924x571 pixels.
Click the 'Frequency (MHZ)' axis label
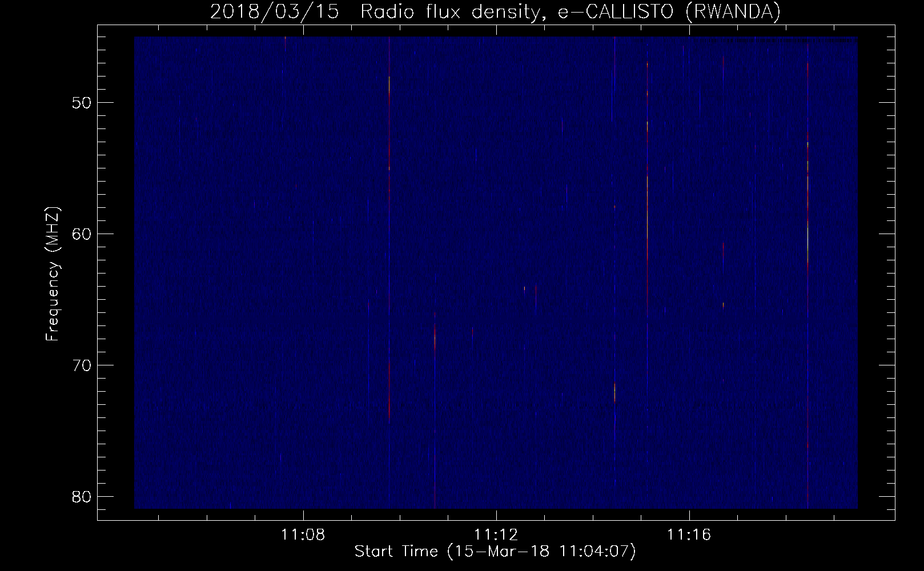pyautogui.click(x=53, y=274)
